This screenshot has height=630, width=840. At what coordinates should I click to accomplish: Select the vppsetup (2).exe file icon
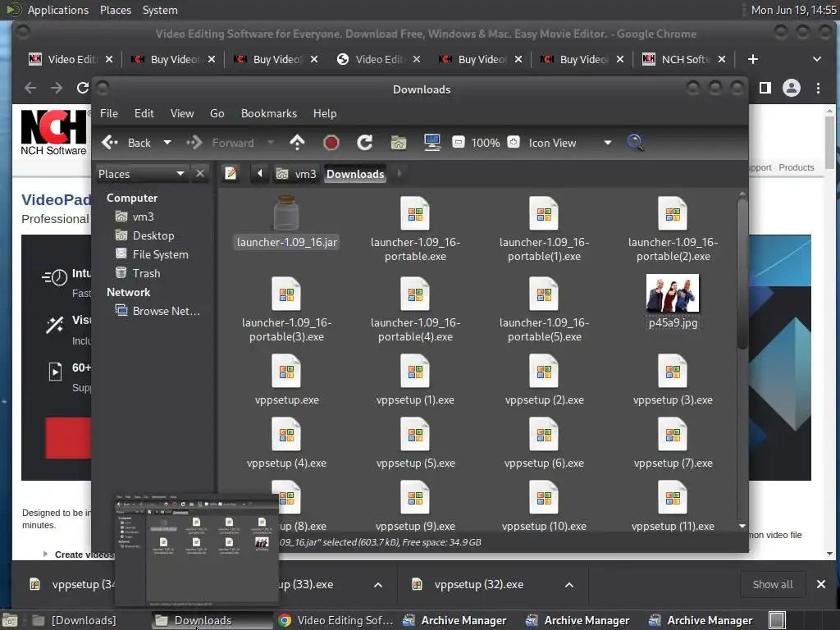544,371
